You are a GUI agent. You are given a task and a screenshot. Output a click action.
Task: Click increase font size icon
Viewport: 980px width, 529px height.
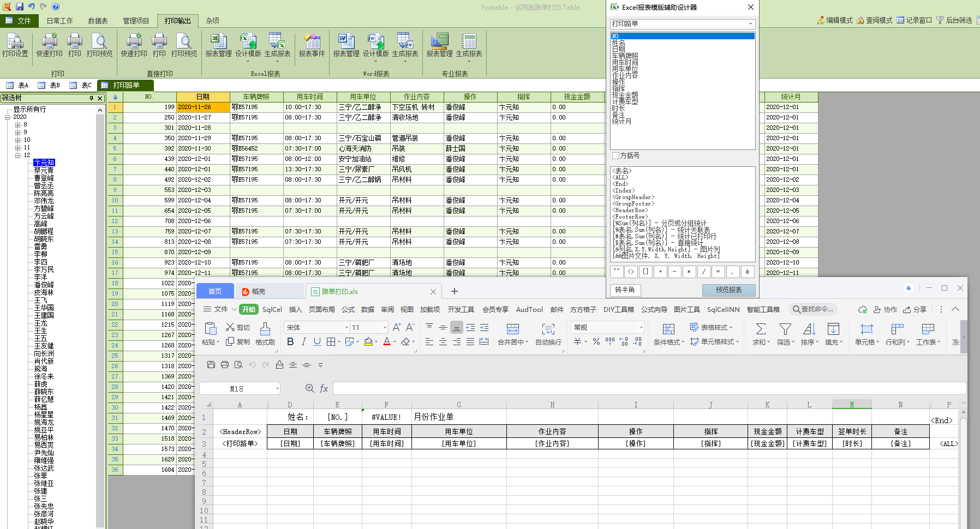(x=397, y=327)
